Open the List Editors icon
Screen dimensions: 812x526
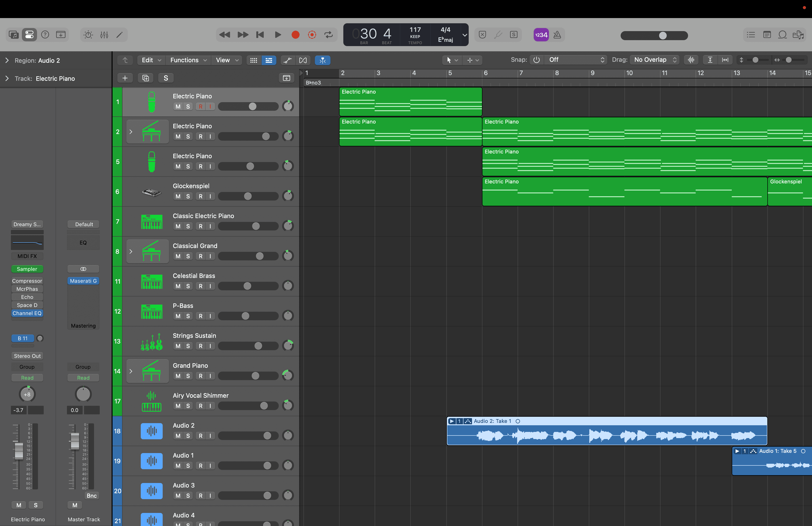coord(751,34)
